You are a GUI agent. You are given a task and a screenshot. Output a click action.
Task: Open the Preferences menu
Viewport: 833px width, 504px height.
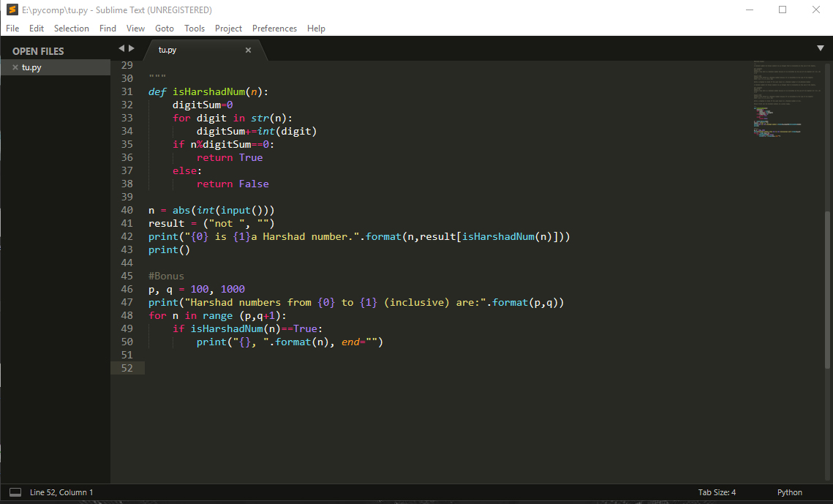274,28
